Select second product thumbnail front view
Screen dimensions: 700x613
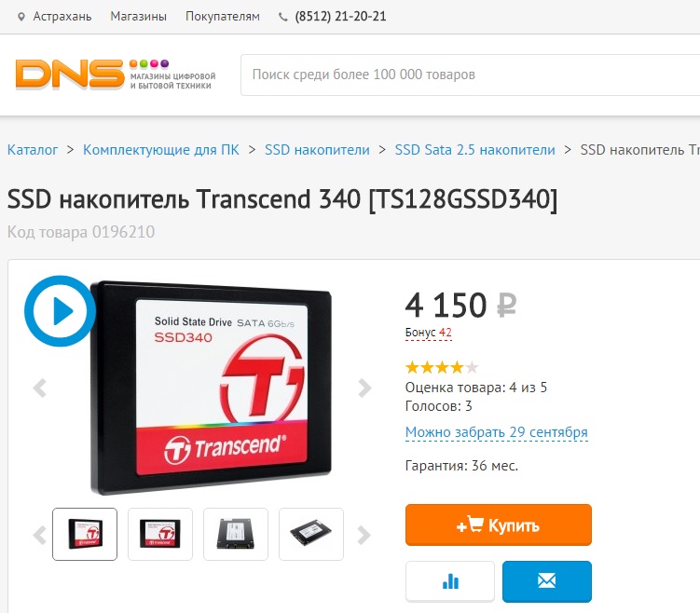click(x=160, y=534)
